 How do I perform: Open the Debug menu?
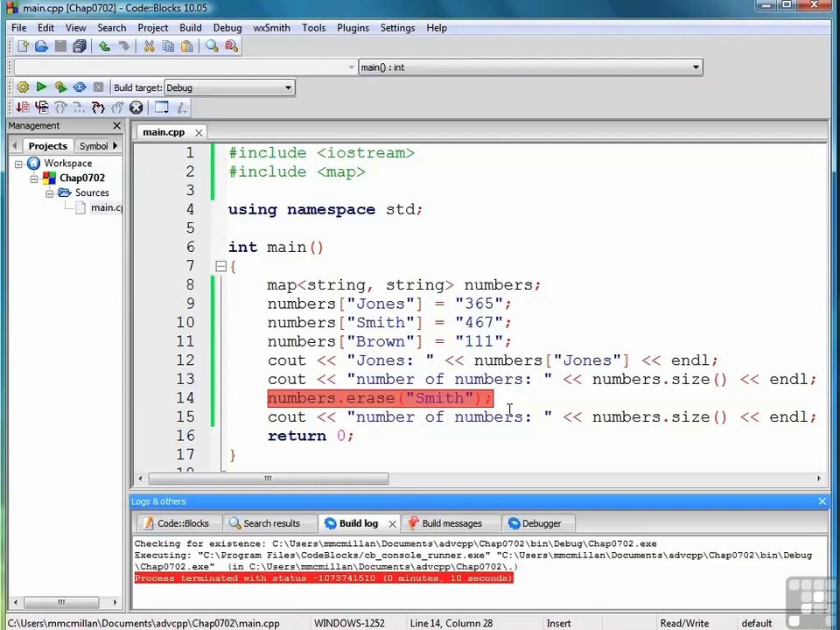(x=227, y=28)
